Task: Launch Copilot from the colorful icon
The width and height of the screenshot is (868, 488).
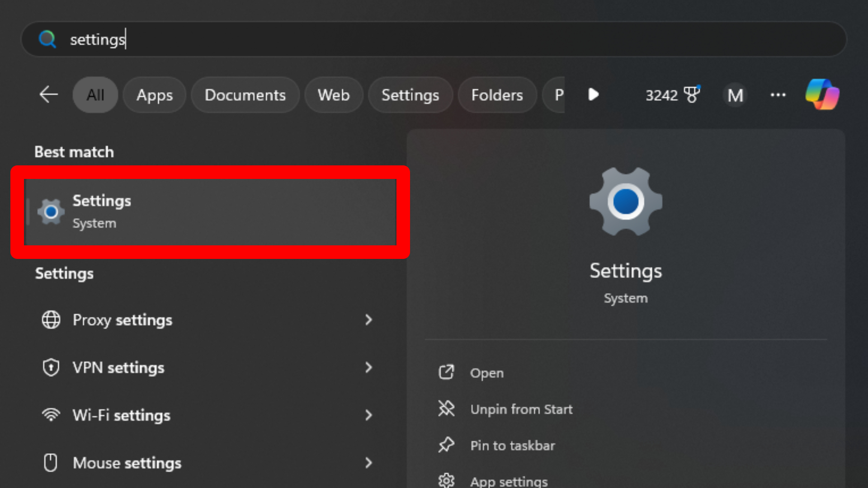Action: click(x=822, y=94)
